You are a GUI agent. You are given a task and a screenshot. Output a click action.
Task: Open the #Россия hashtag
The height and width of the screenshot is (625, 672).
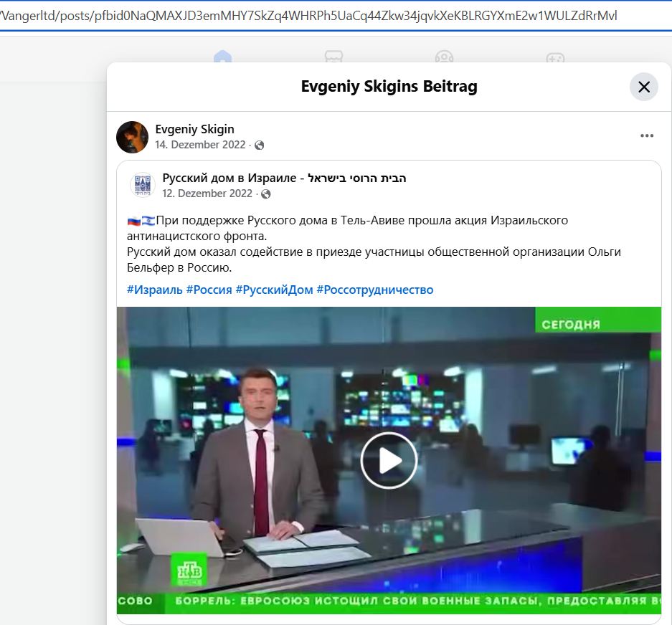[209, 290]
